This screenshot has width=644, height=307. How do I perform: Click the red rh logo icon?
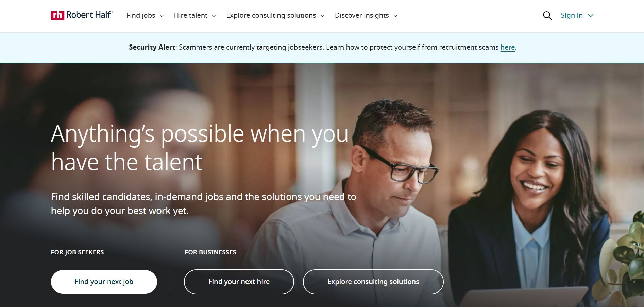tap(57, 15)
